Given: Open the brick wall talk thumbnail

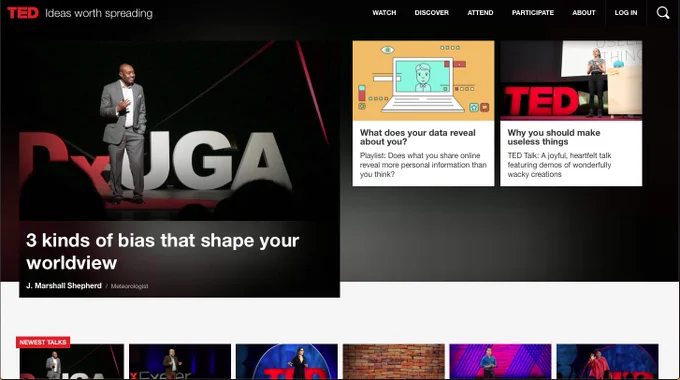Looking at the screenshot, I should tap(394, 361).
